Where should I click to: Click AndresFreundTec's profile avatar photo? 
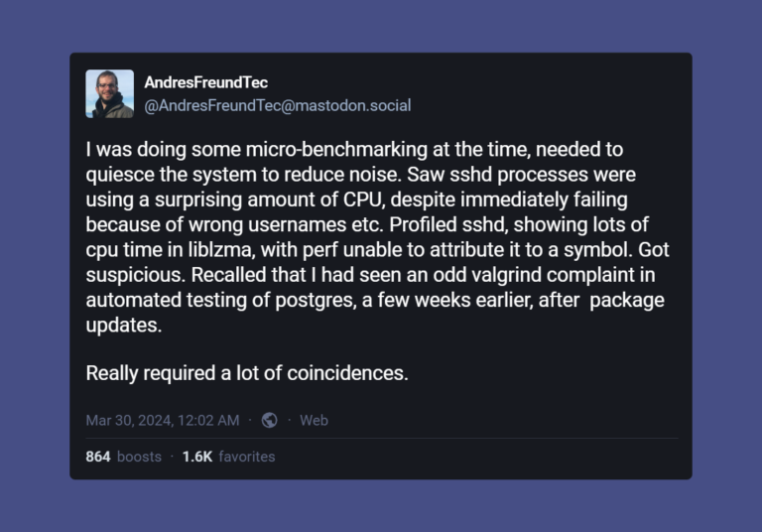coord(110,94)
